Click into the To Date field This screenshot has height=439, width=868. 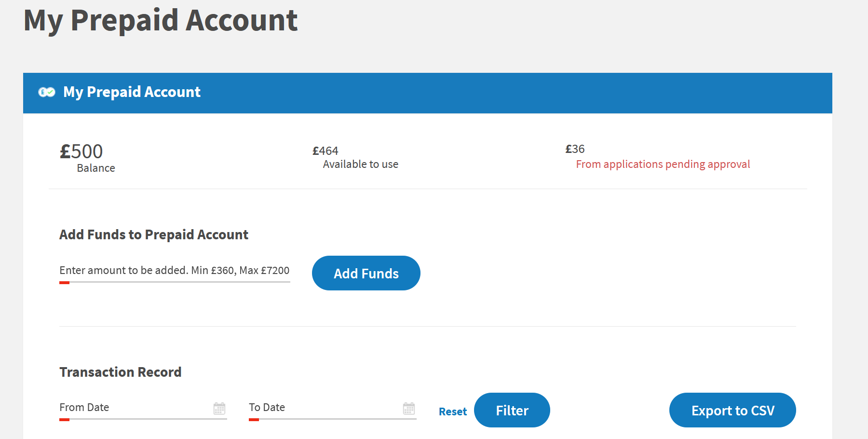(333, 408)
